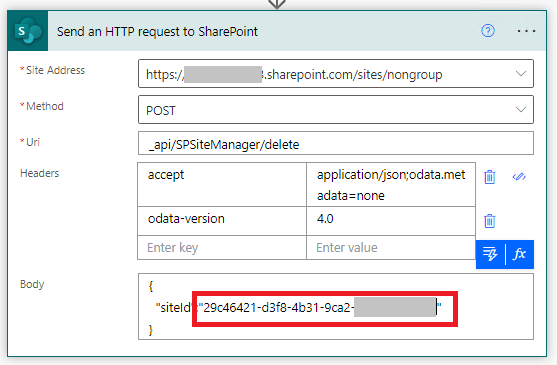The height and width of the screenshot is (365, 557).
Task: Click the Uri input field
Action: pyautogui.click(x=336, y=143)
